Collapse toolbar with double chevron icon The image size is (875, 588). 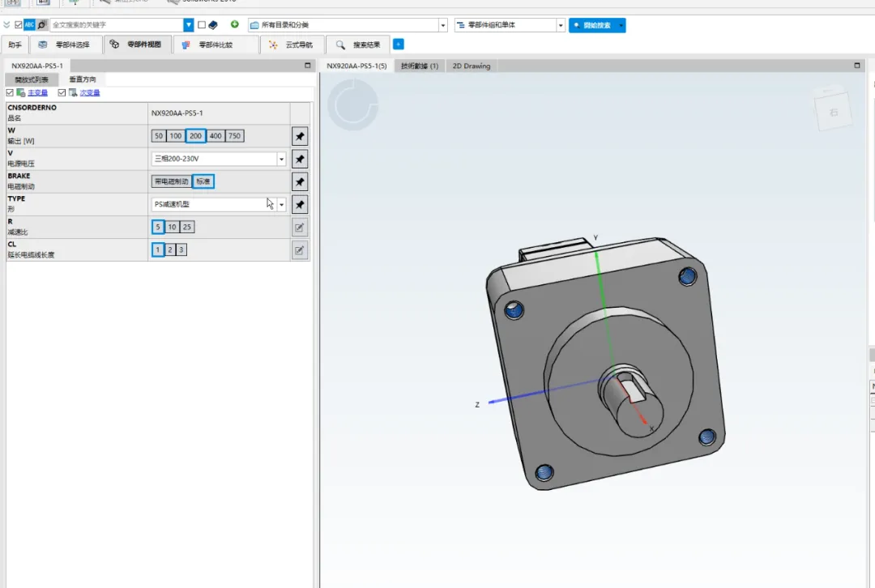[x=6, y=24]
